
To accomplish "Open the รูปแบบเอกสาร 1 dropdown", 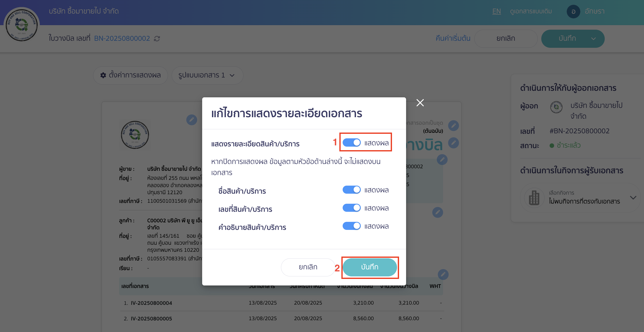I will click(x=207, y=75).
